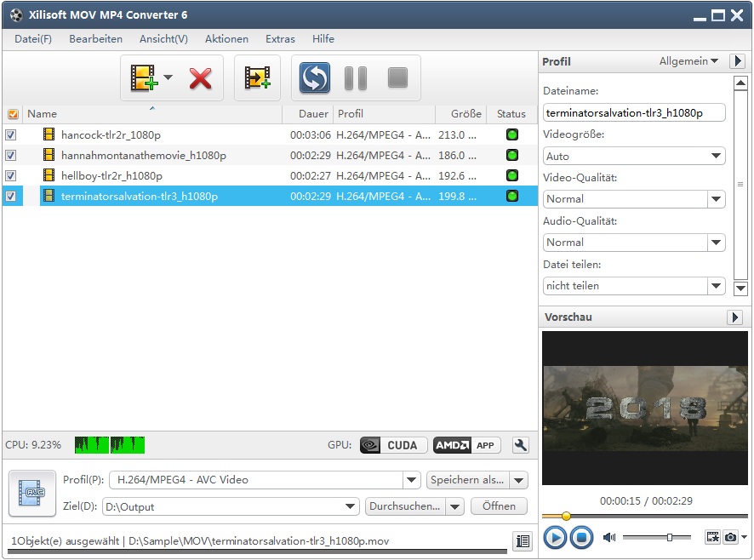
Task: Open the log list icon in status bar
Action: point(523,540)
